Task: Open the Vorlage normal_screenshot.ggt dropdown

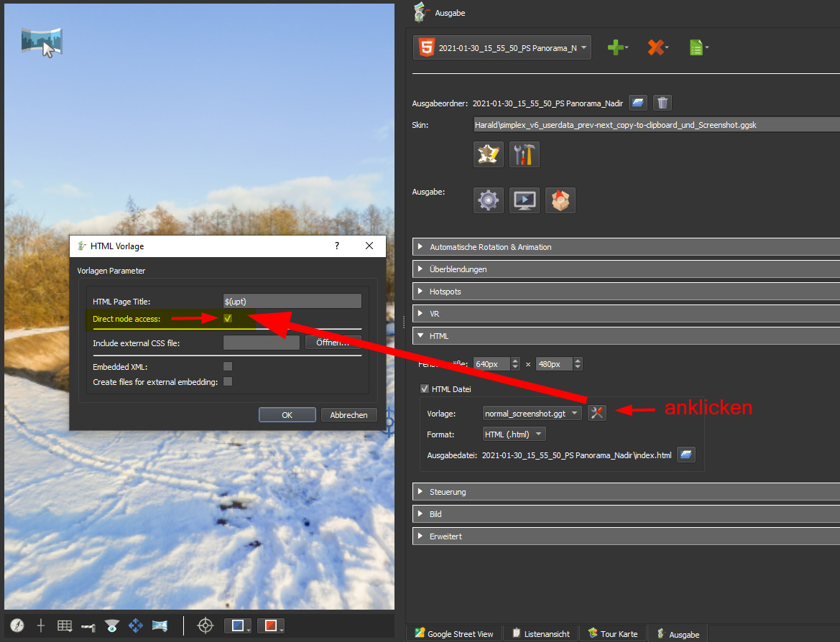Action: pos(532,414)
